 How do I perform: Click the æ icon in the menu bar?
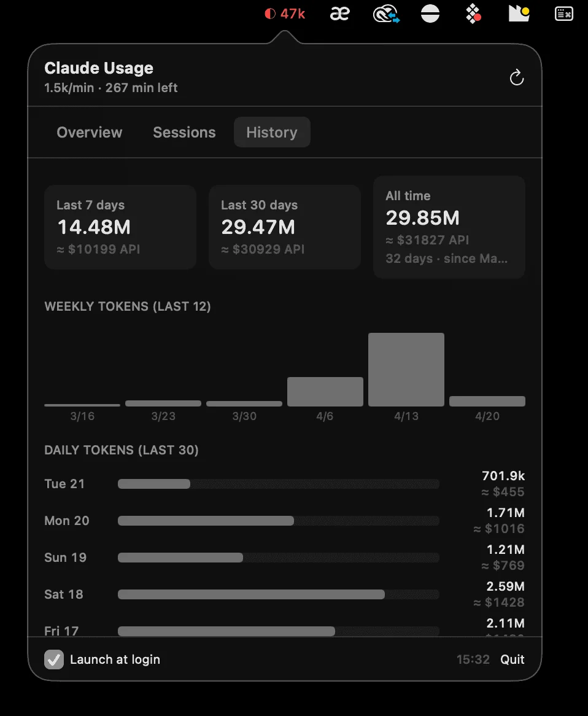click(x=340, y=14)
